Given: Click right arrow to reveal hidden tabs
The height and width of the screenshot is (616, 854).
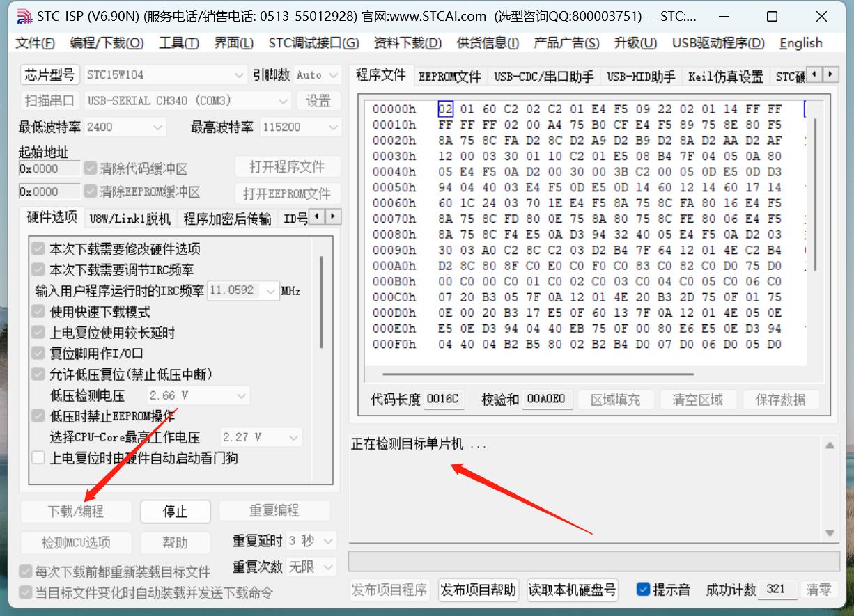Looking at the screenshot, I should (830, 74).
